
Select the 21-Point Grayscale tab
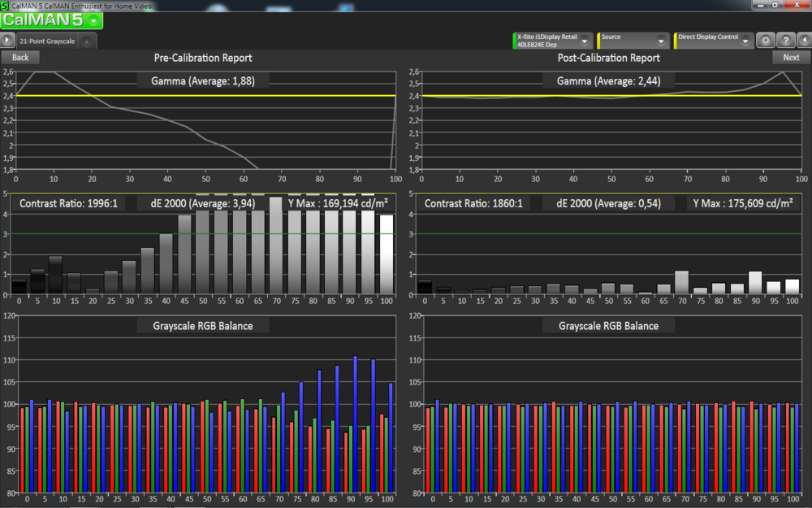[x=46, y=40]
